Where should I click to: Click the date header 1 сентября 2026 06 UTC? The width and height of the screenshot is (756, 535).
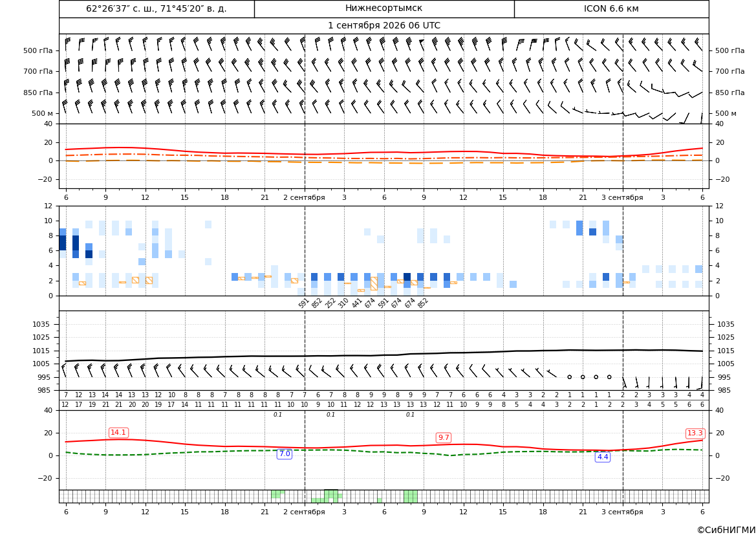tap(383, 26)
